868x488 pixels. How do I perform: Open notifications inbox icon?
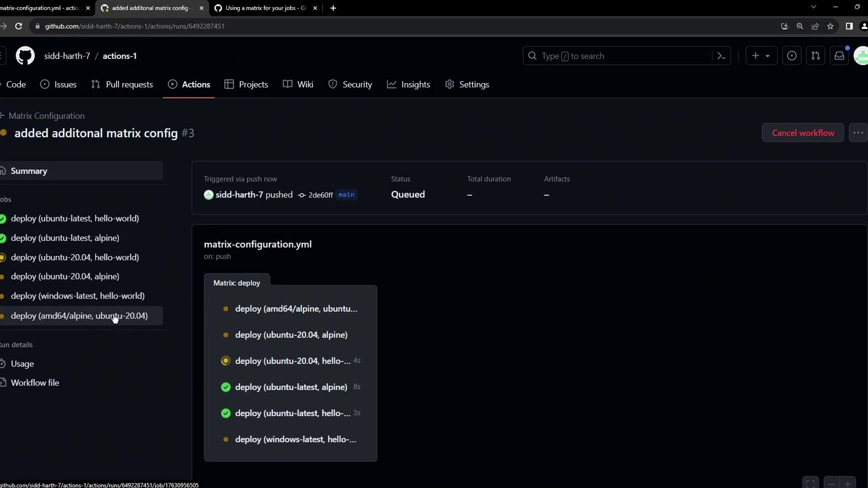coord(840,56)
